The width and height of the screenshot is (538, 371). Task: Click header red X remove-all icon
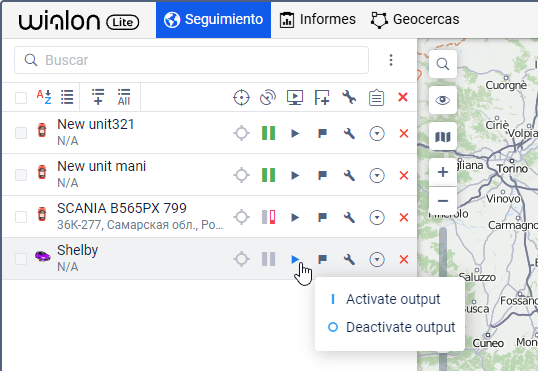403,97
